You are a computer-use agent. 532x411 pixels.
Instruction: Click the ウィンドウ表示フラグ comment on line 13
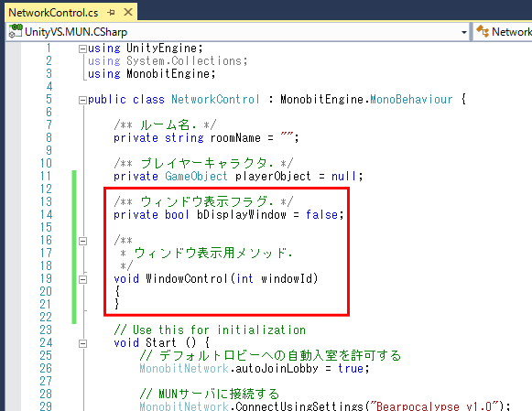tap(203, 201)
